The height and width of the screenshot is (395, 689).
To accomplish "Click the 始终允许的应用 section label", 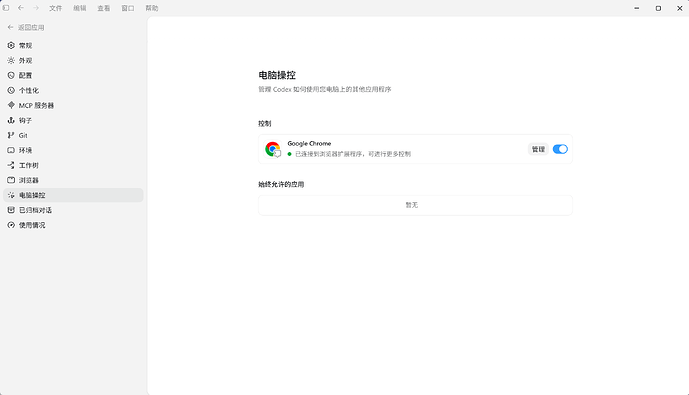I will 281,185.
